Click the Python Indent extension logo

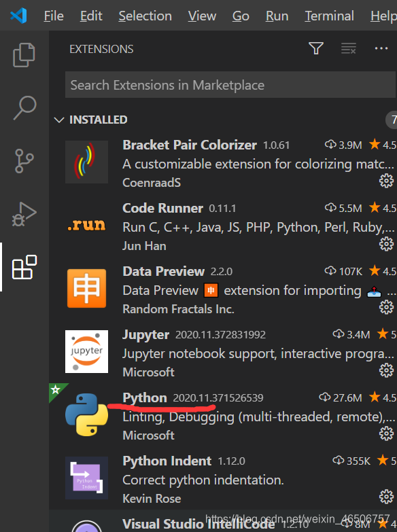(86, 478)
